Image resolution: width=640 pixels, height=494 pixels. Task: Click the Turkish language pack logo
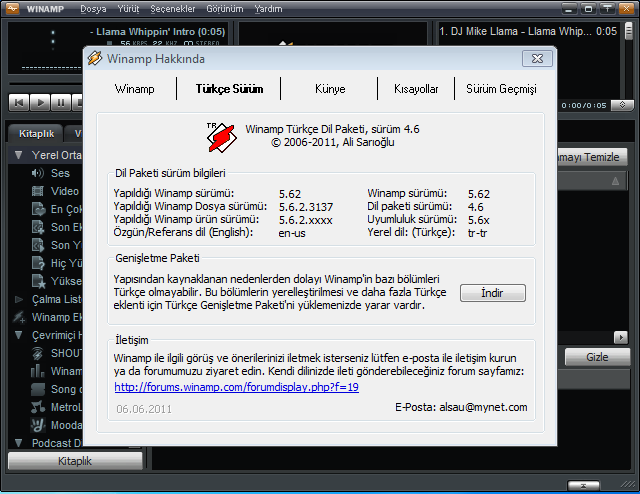pyautogui.click(x=221, y=138)
